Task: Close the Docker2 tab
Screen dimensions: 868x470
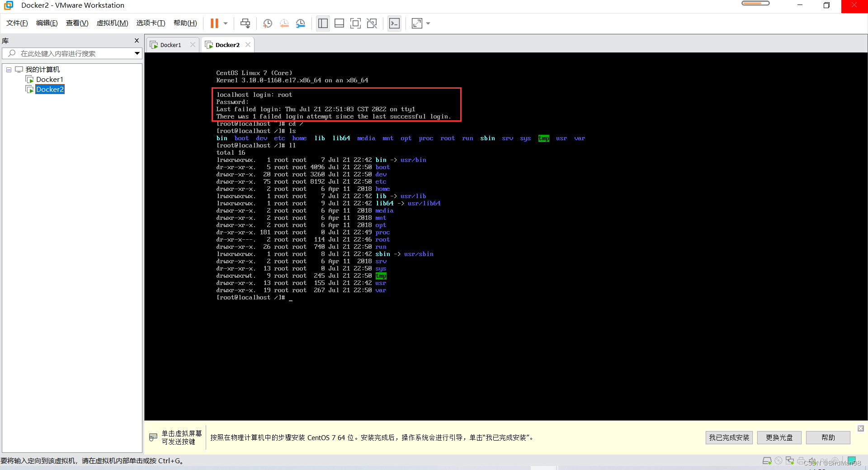Action: click(x=248, y=45)
